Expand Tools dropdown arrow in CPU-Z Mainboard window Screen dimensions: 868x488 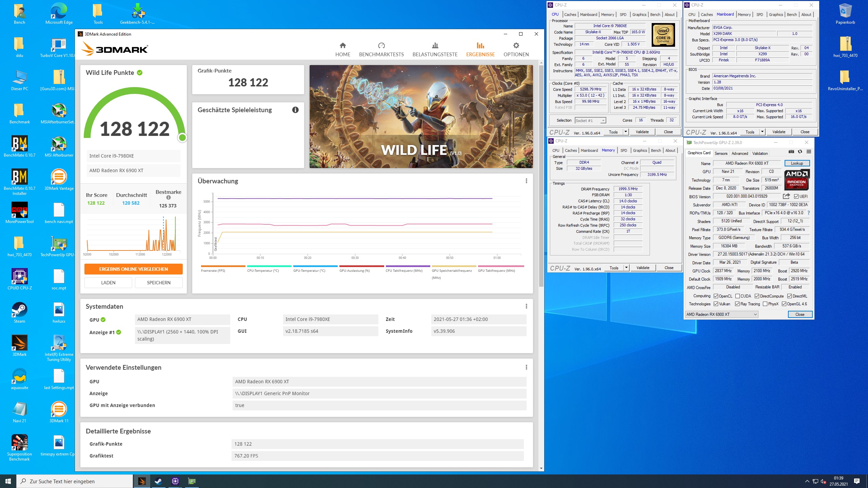762,132
